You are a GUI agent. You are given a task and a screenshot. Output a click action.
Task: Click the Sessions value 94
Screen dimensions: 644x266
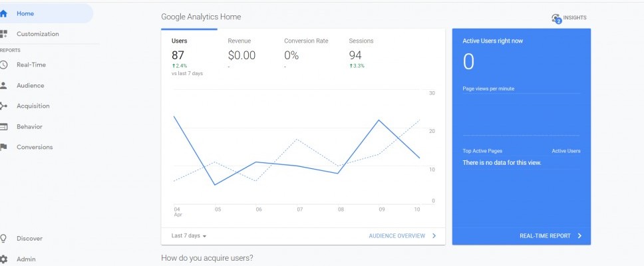click(x=356, y=55)
